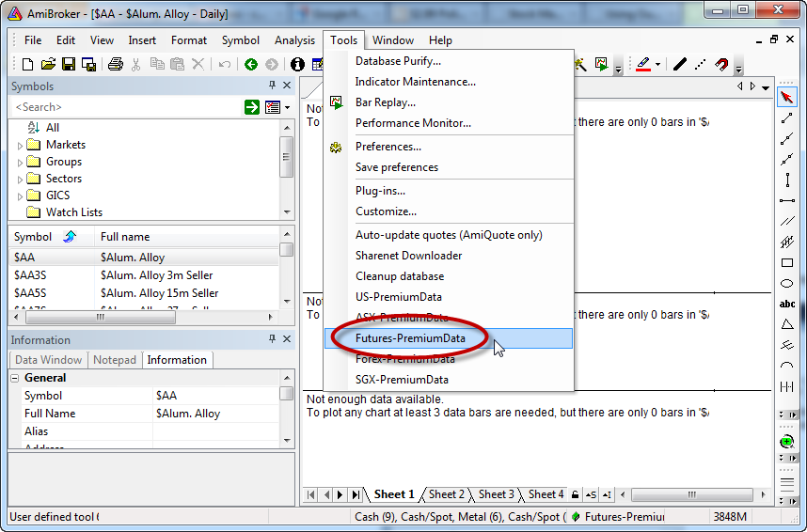Click the Save All toolbar icon
The image size is (807, 532).
tap(88, 64)
